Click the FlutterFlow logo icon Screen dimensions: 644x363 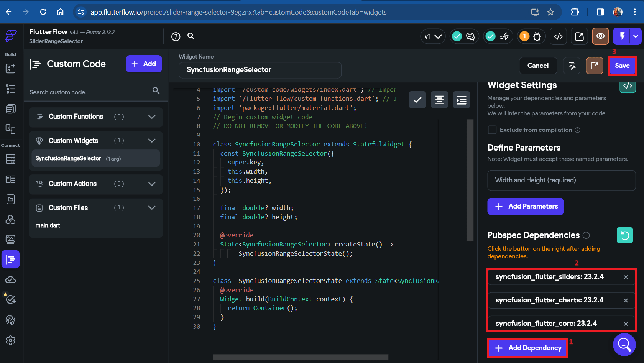11,36
